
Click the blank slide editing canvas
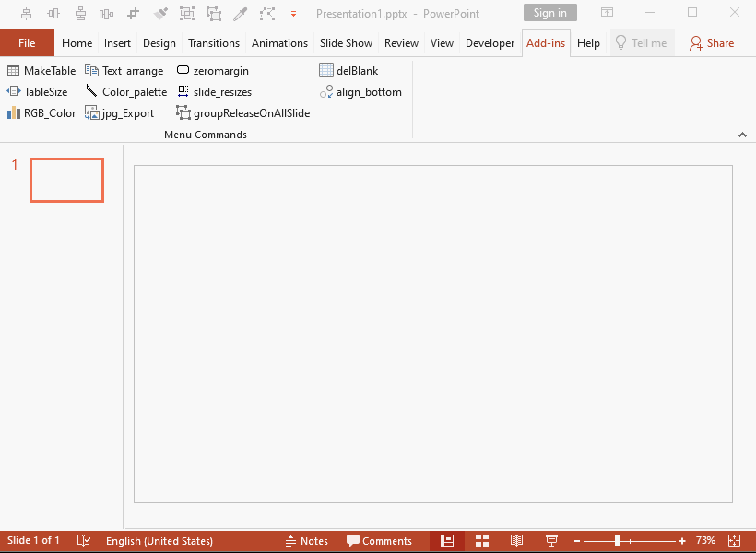click(433, 334)
